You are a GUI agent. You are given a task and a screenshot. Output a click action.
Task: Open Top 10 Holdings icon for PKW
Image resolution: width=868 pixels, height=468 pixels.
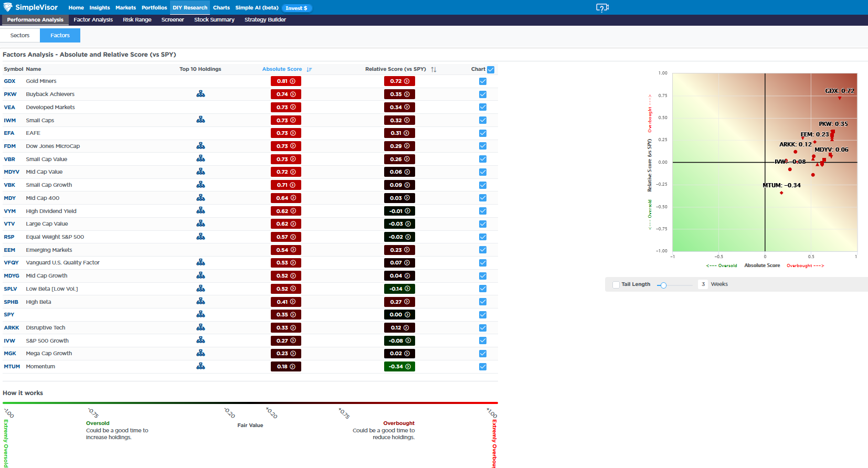pos(200,94)
